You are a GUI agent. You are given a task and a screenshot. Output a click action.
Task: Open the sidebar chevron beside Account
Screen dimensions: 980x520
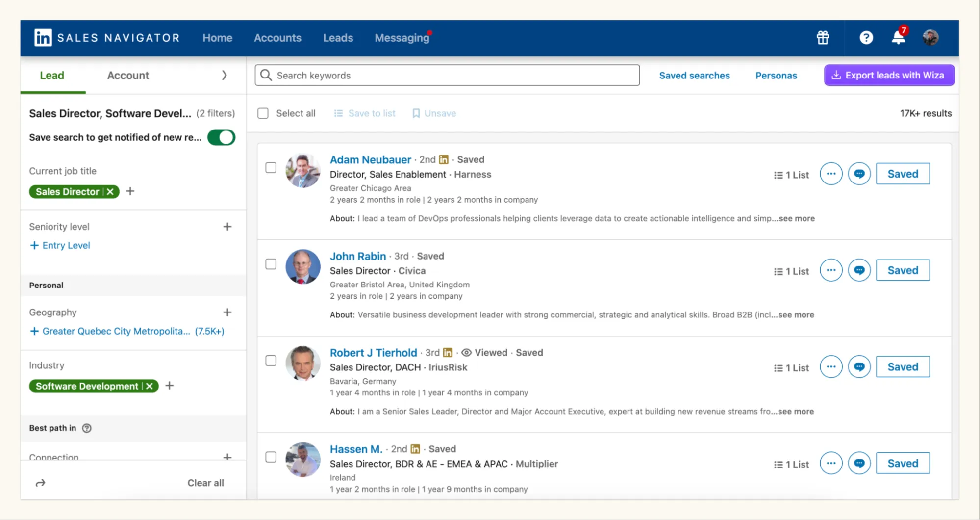[225, 75]
